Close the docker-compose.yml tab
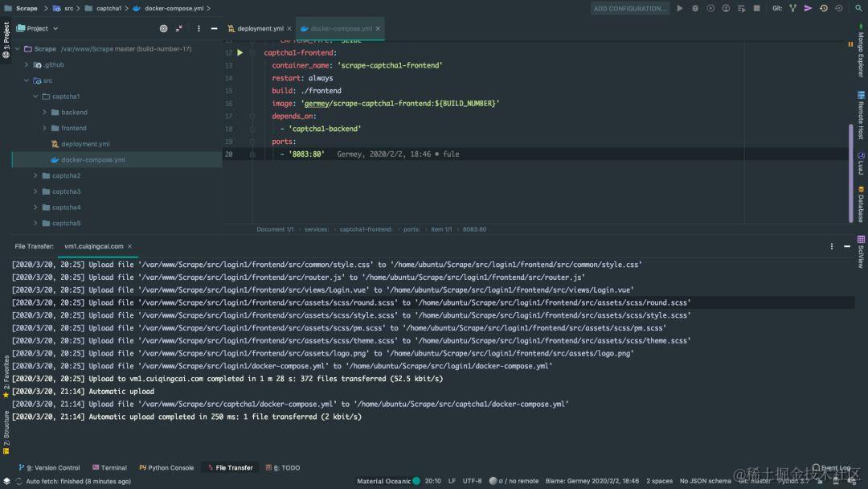Screen dimensions: 868x489 [378, 28]
